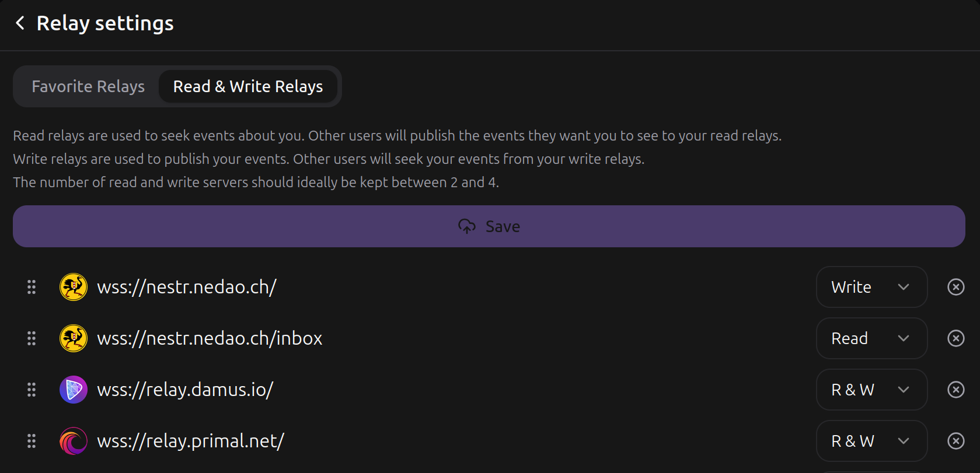Click the relay.damus.io shield icon
This screenshot has width=980, height=473.
73,390
